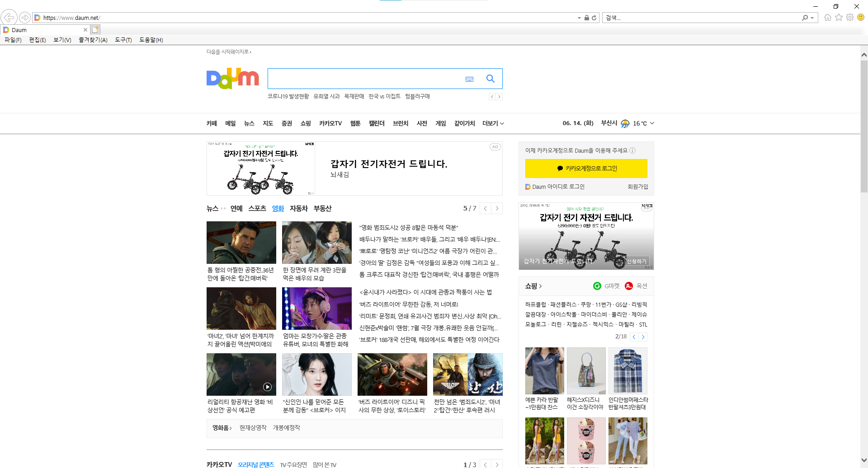Viewport: 868px width, 468px height.
Task: Open the 쇼핑 section chevron link
Action: coord(533,286)
